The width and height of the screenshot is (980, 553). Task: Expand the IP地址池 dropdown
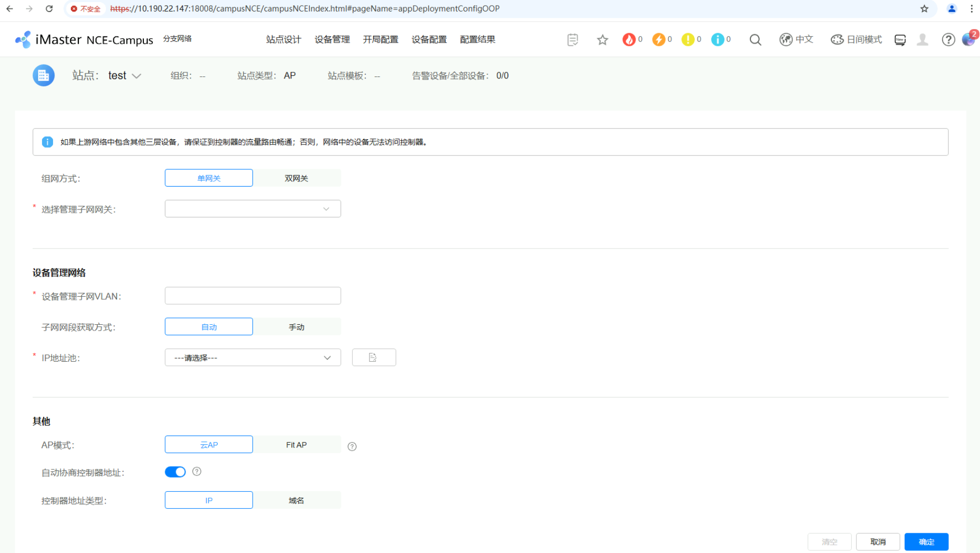253,358
